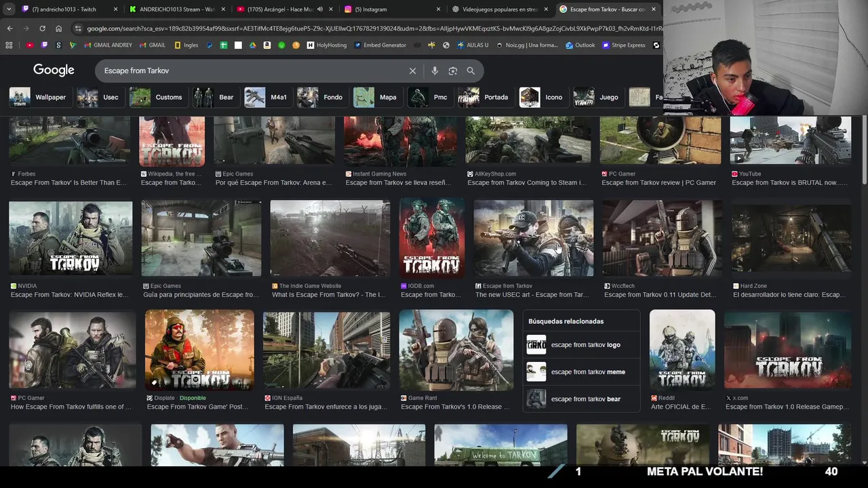This screenshot has height=488, width=868.
Task: Open the HolyHosting bookmark
Action: coord(327,45)
